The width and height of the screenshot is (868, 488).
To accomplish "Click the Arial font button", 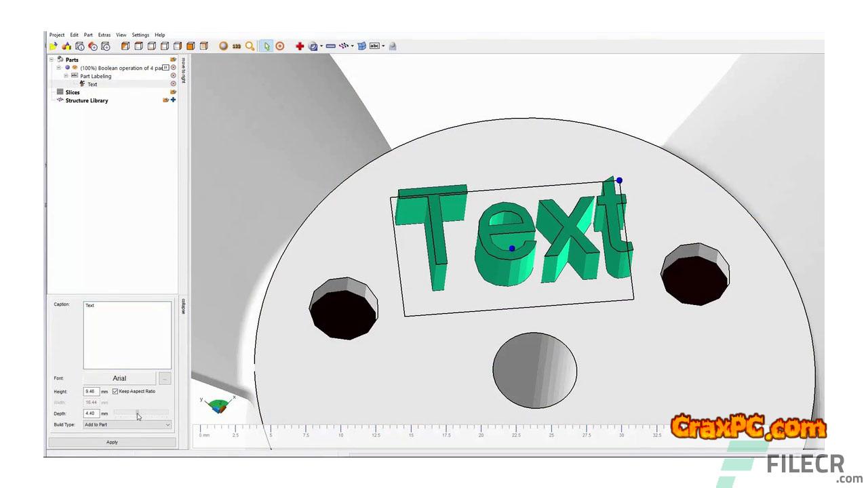I will (x=119, y=378).
